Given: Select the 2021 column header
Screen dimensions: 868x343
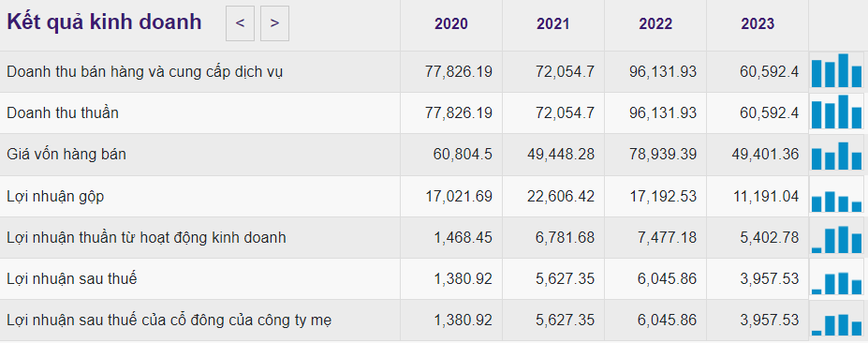Looking at the screenshot, I should (553, 23).
